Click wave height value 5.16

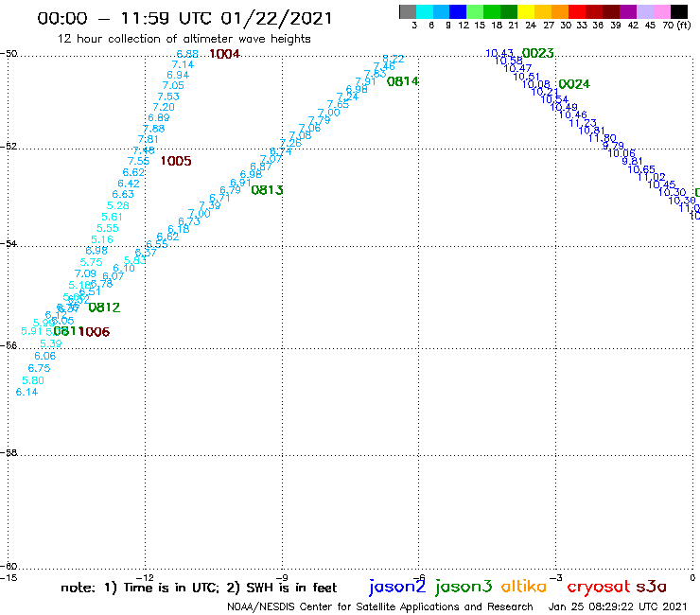click(102, 239)
